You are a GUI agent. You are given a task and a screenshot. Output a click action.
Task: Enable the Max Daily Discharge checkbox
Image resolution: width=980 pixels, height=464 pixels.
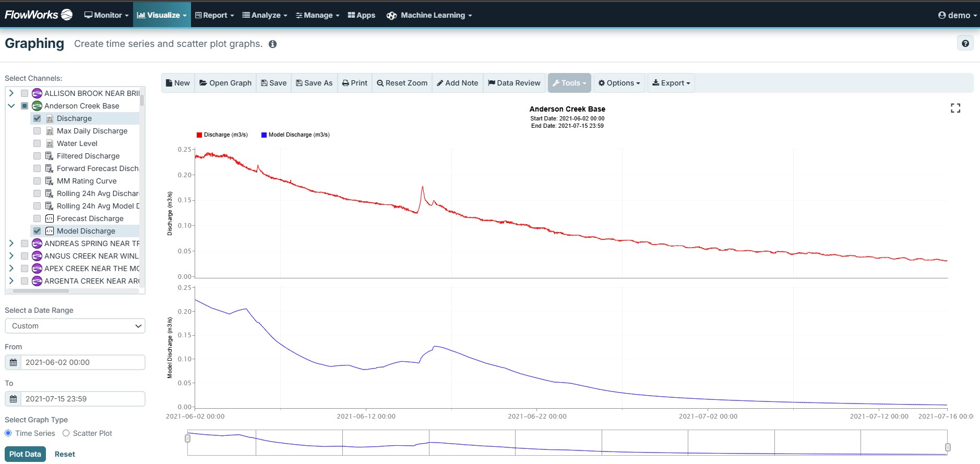coord(37,131)
